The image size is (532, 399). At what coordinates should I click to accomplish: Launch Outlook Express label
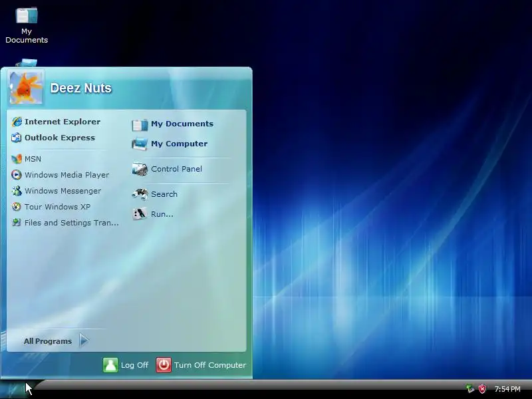(60, 138)
